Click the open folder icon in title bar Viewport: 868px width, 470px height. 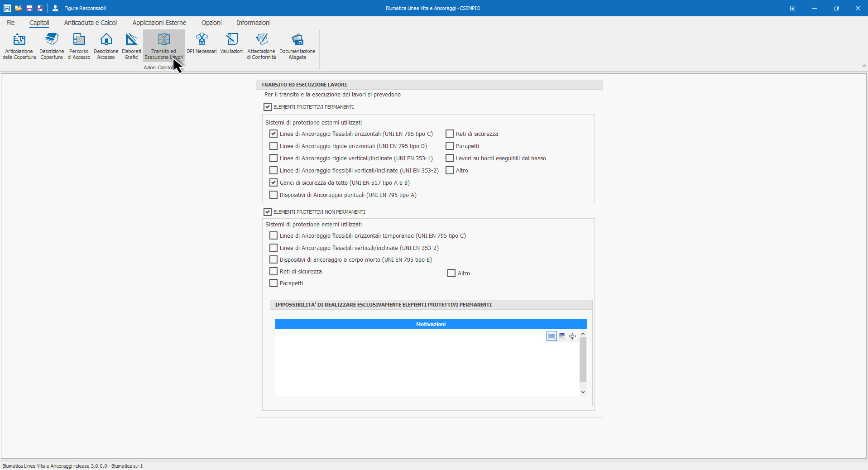click(18, 8)
